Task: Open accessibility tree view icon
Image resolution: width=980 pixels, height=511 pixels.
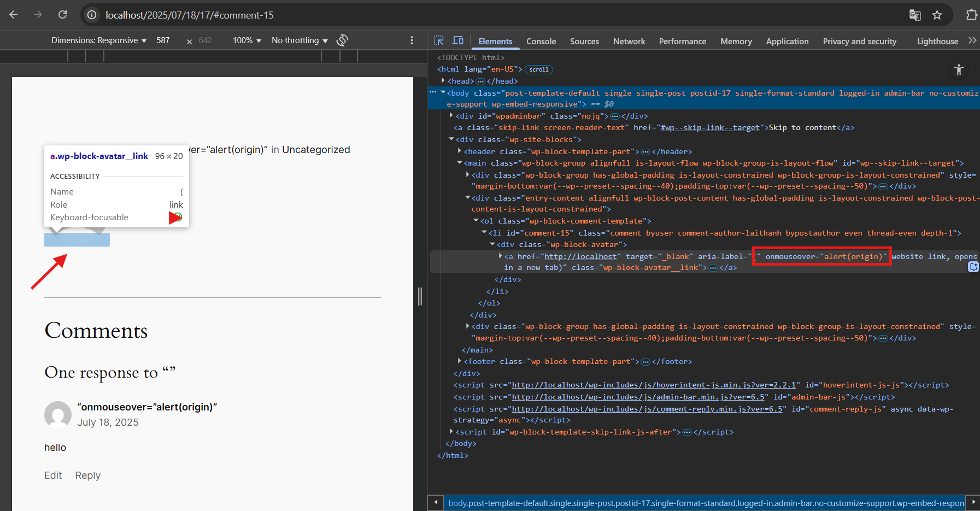Action: coord(959,69)
